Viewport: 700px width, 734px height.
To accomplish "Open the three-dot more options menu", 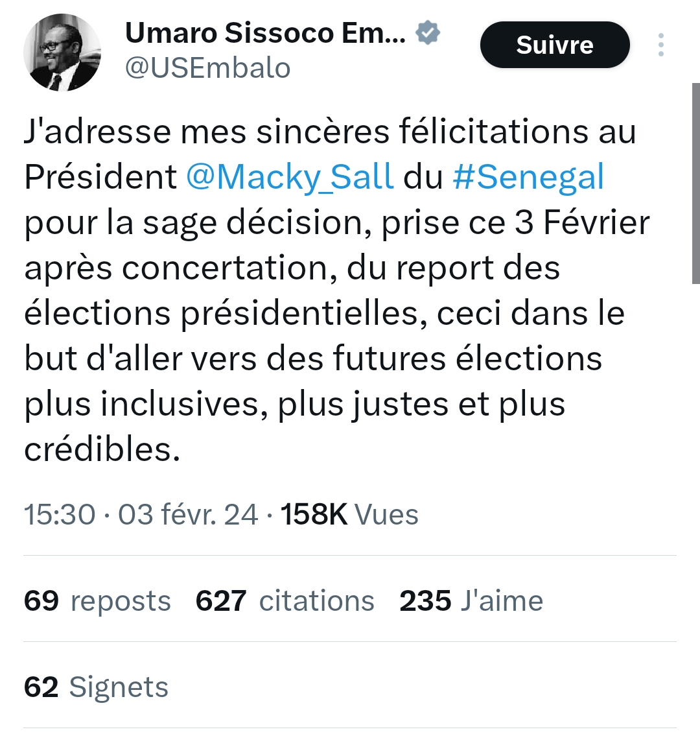I will click(660, 45).
